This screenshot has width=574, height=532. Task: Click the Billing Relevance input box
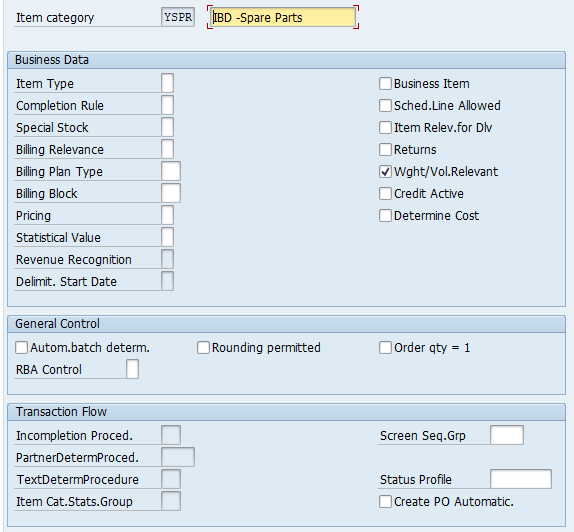pyautogui.click(x=167, y=149)
